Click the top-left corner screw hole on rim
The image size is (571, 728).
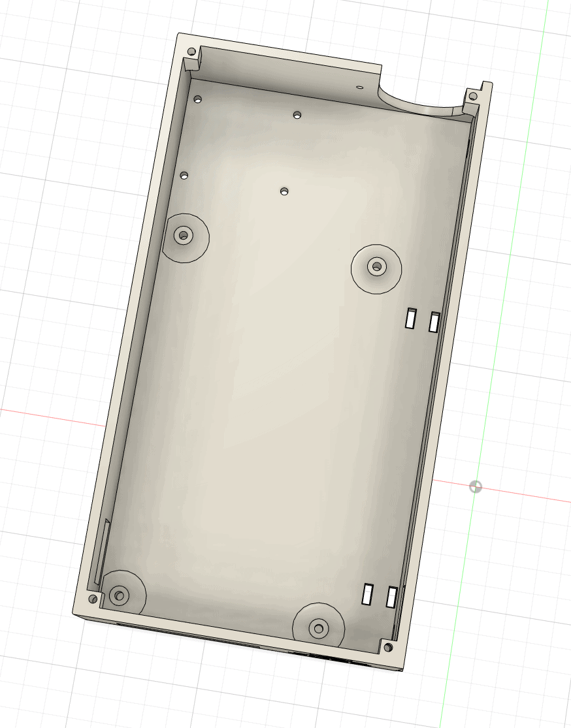click(191, 52)
